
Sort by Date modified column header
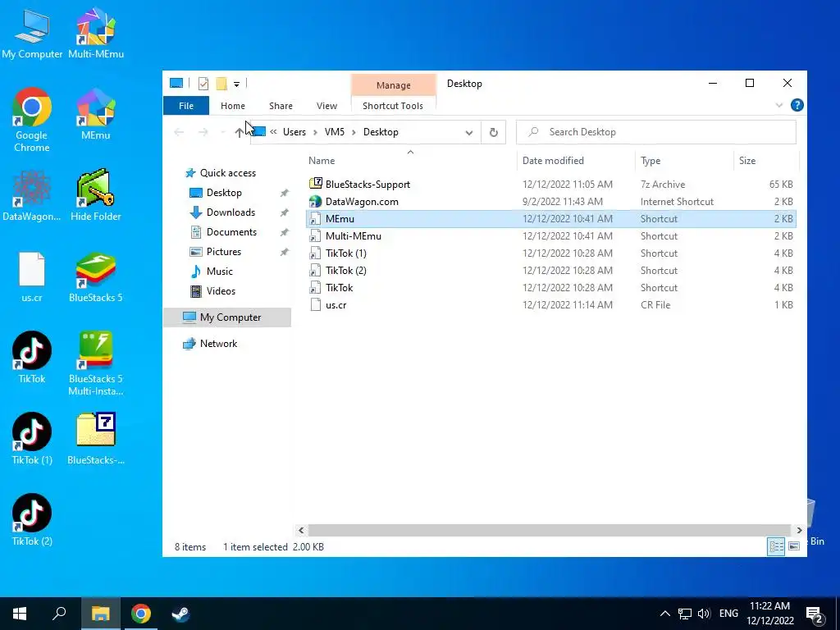click(576, 160)
